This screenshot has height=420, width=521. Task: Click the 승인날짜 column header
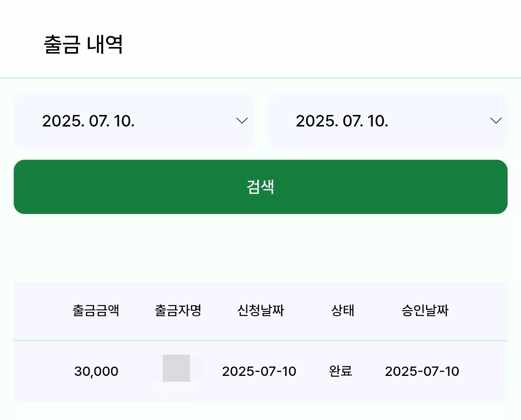pyautogui.click(x=425, y=310)
